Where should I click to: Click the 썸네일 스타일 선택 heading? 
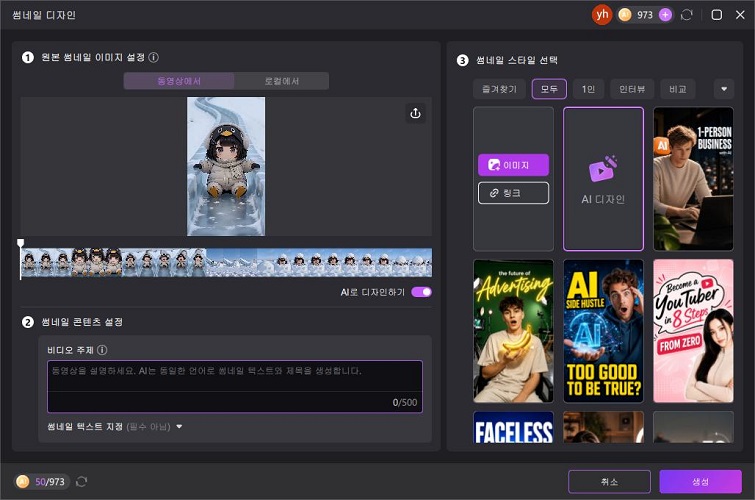[517, 60]
